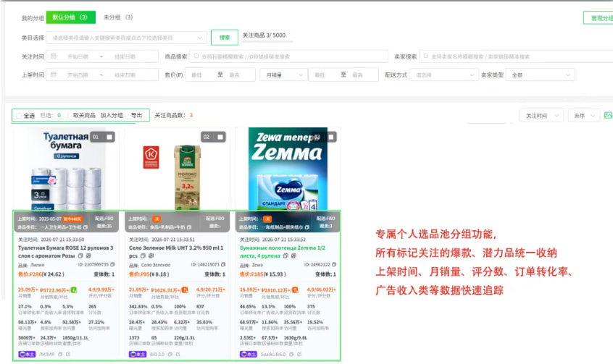Click the magnifier icon in 卖家搜索 box

coord(426,56)
